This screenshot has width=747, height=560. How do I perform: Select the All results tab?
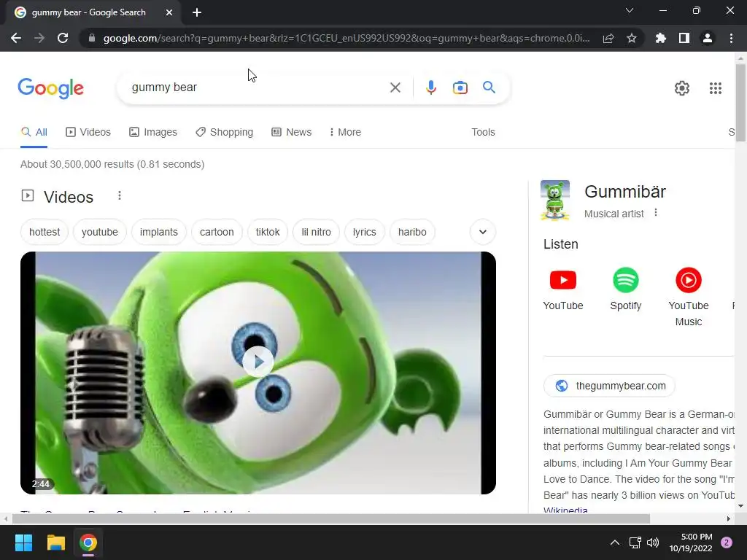[x=34, y=133]
